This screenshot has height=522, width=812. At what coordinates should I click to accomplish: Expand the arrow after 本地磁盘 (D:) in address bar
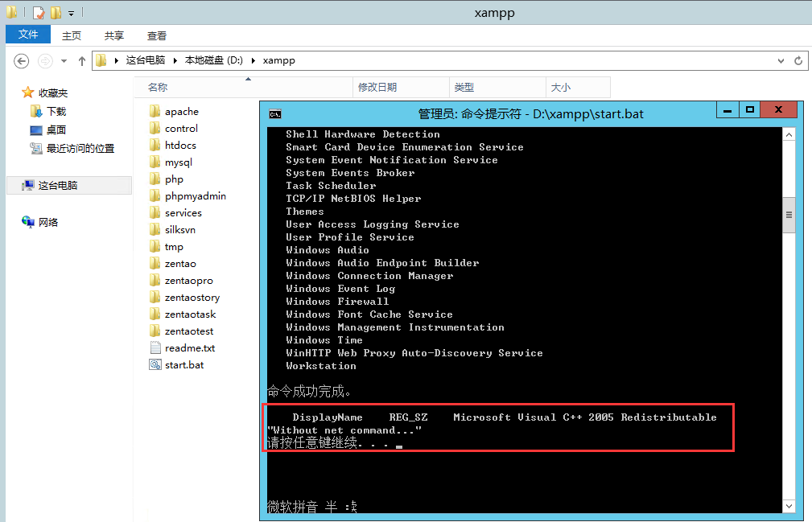tap(253, 60)
